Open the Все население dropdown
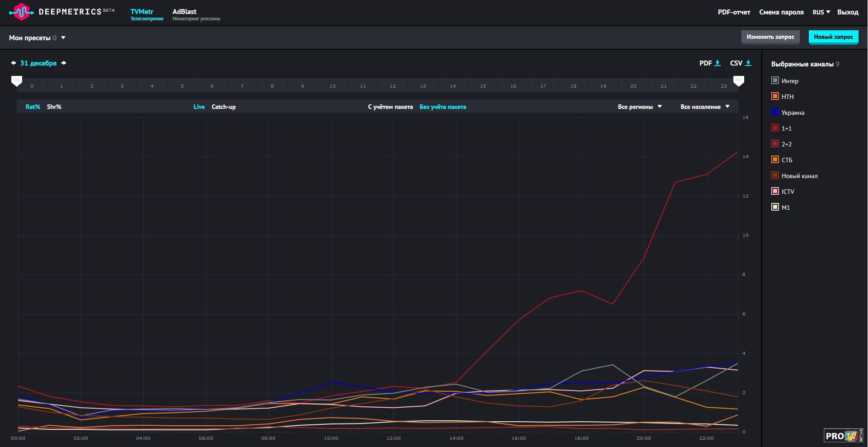 pyautogui.click(x=705, y=107)
